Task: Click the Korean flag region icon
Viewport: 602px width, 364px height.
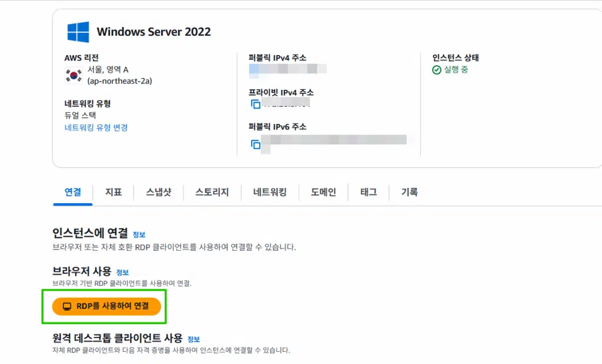Action: point(73,75)
